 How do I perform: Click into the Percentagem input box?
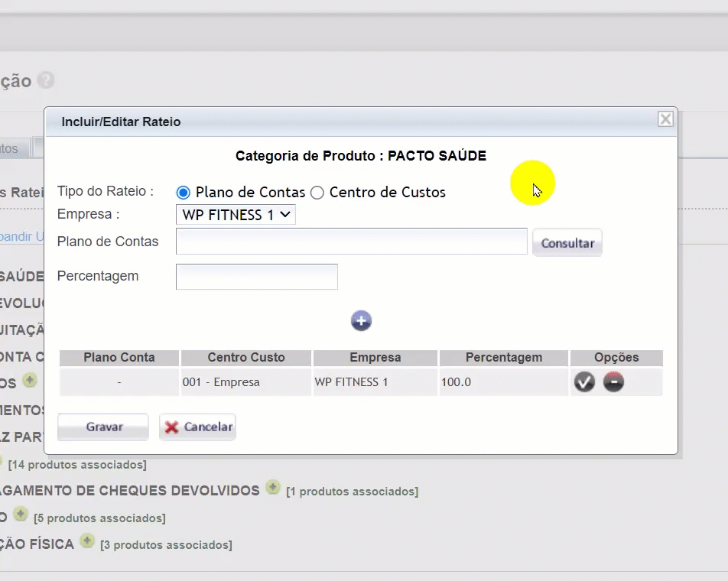click(256, 277)
